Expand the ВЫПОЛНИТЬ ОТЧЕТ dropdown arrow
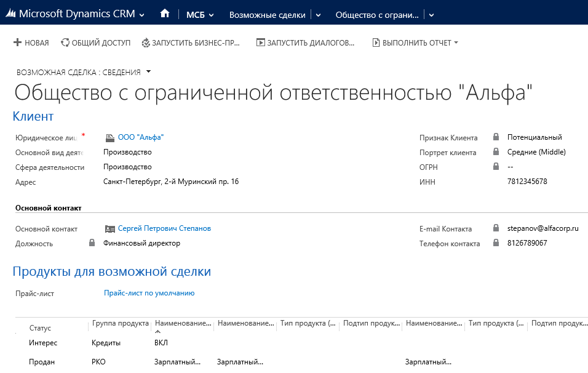588x373 pixels. point(456,43)
